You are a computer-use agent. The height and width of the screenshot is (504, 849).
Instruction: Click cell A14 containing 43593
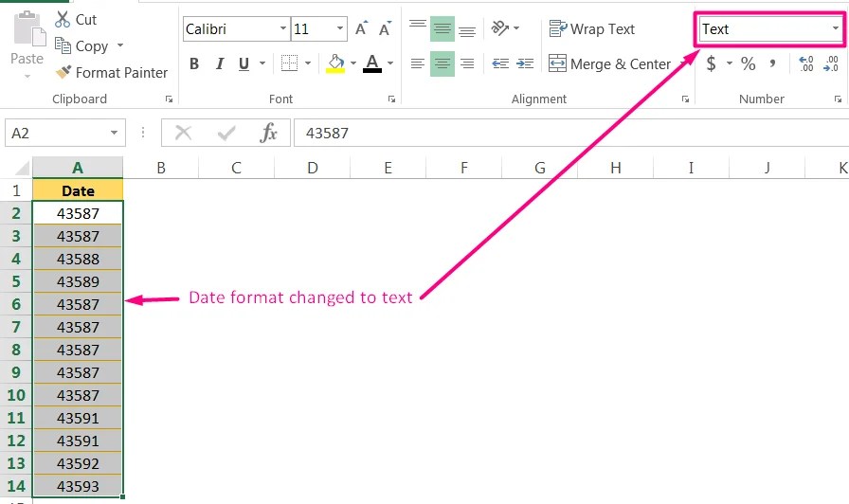tap(78, 486)
